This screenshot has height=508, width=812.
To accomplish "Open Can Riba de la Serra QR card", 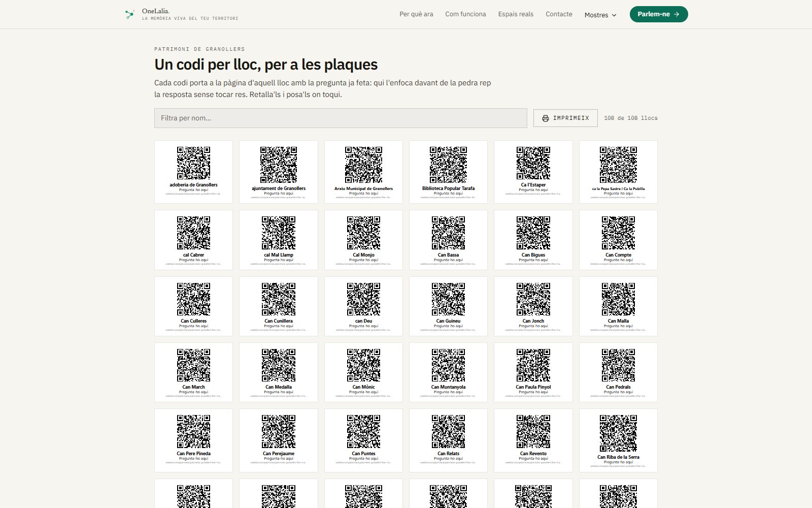I will coord(618,440).
